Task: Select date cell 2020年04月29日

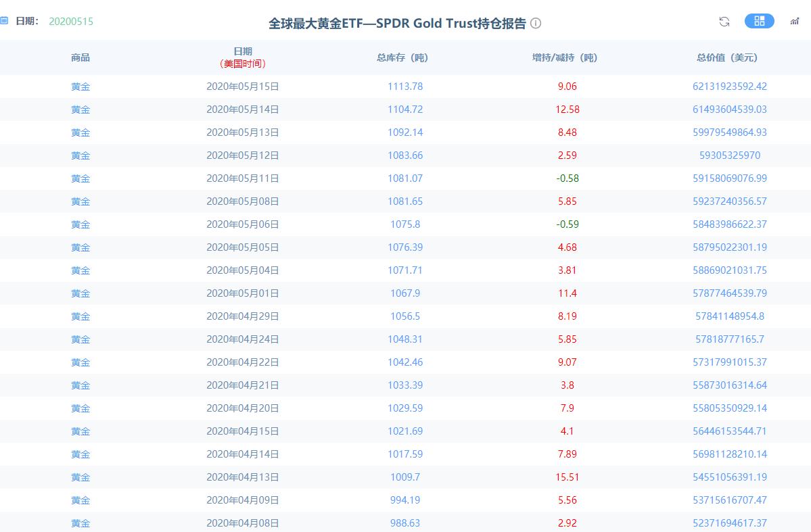Action: pyautogui.click(x=243, y=316)
